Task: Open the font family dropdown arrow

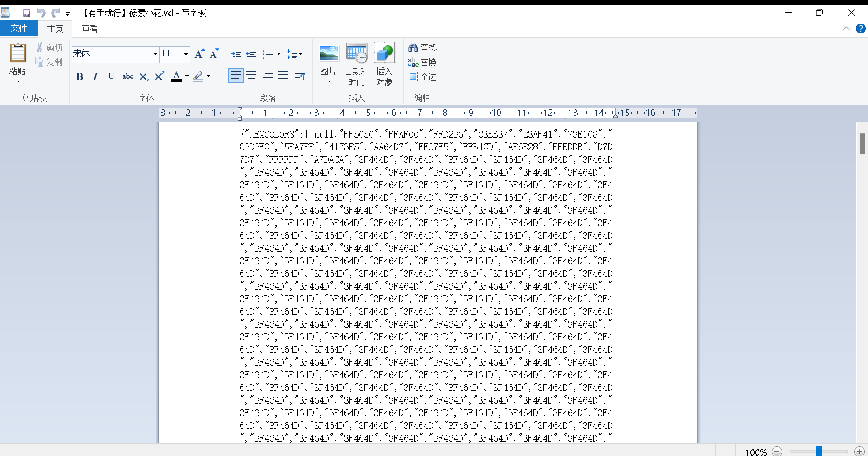Action: pos(155,54)
